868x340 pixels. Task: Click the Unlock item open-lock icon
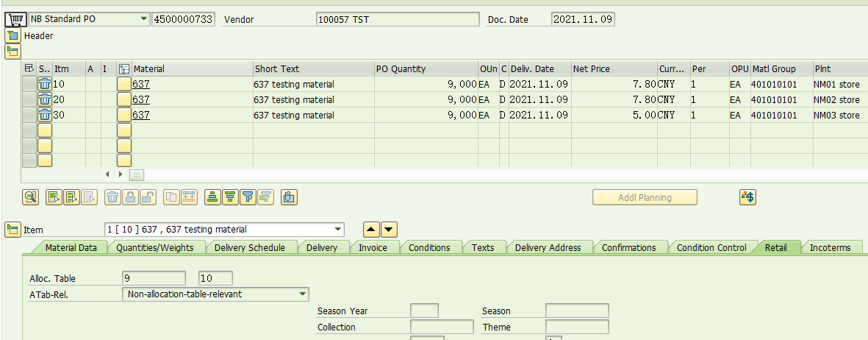click(x=148, y=197)
